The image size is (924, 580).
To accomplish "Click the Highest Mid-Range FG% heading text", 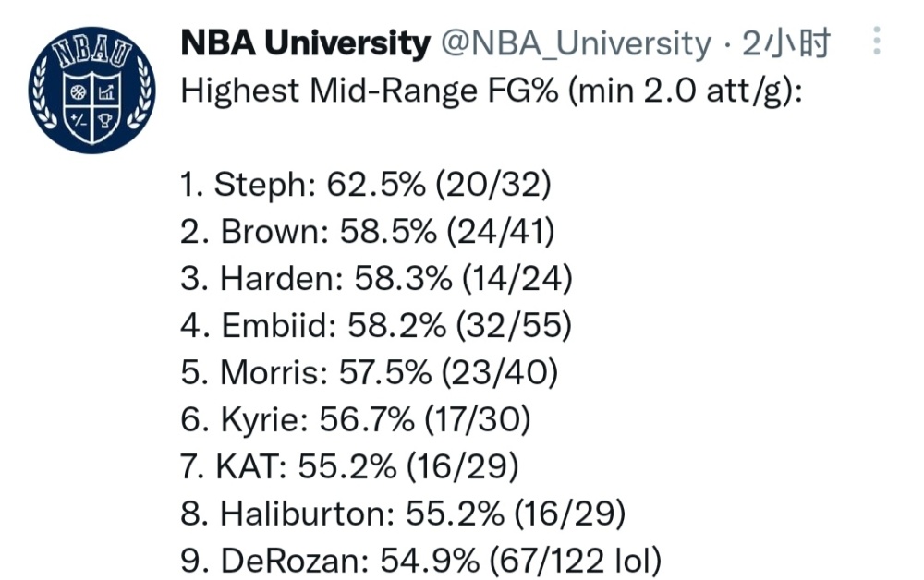I will 369,91.
